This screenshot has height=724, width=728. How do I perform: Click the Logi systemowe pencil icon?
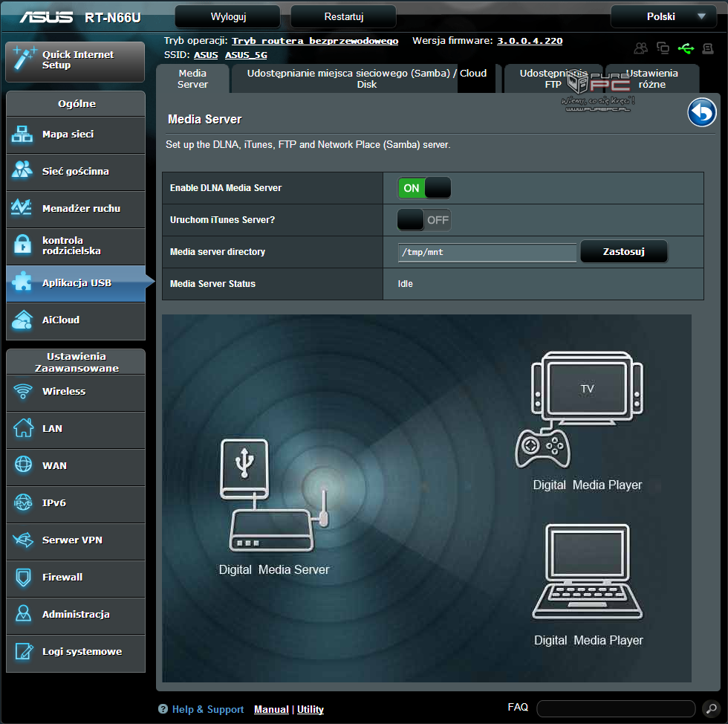pyautogui.click(x=24, y=650)
